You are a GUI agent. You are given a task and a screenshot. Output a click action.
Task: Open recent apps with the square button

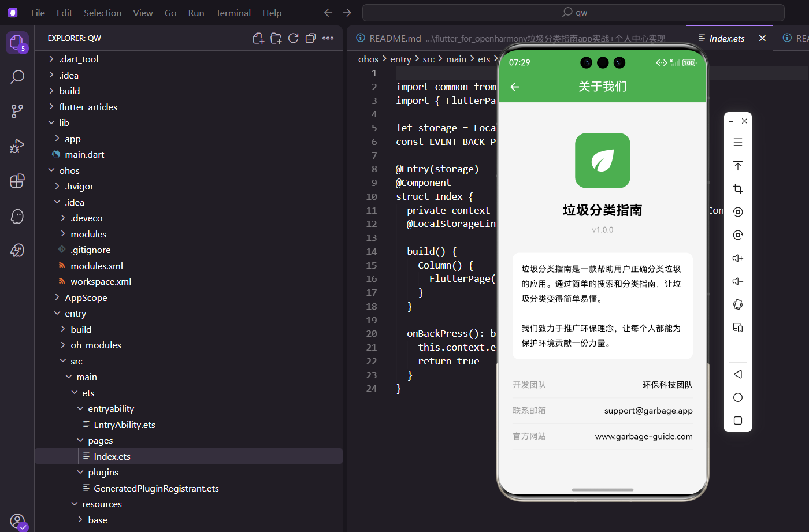tap(737, 421)
